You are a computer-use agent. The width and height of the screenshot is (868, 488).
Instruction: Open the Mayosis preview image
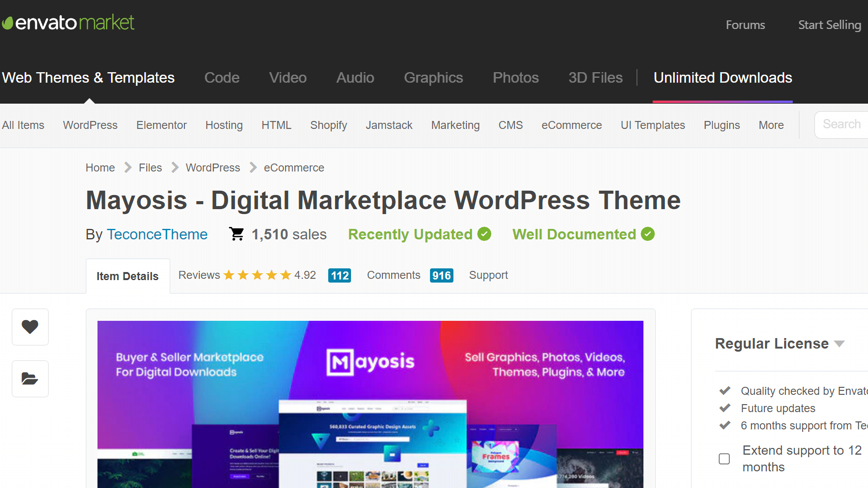pos(370,404)
